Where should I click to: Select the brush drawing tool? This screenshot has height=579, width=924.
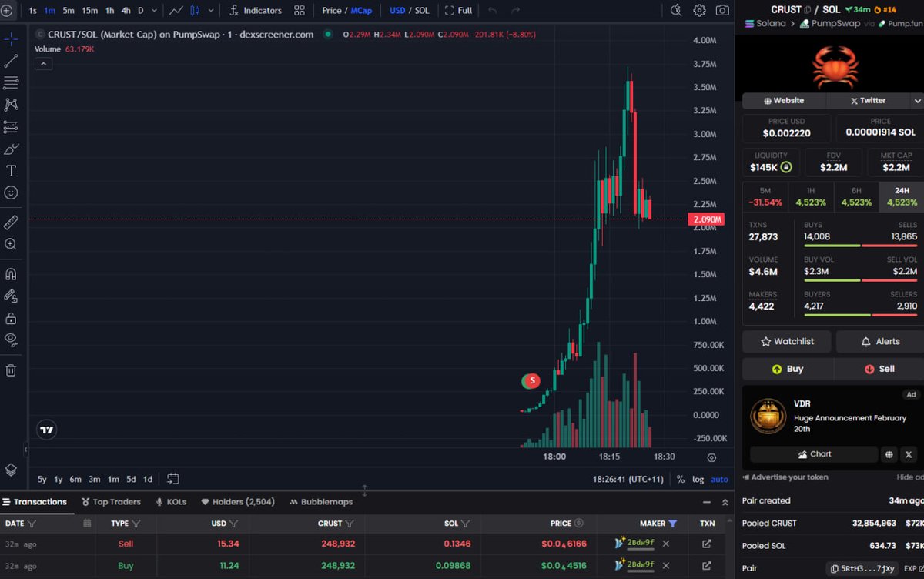pos(11,149)
